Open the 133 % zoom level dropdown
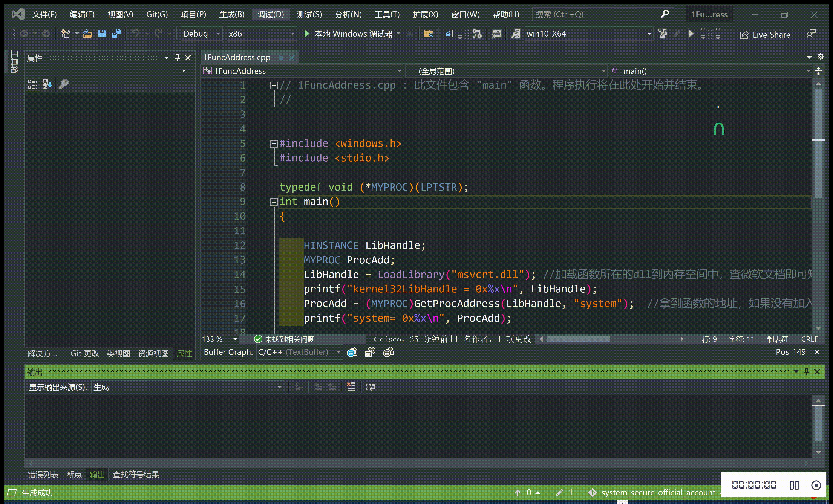The width and height of the screenshot is (833, 504). tap(220, 339)
